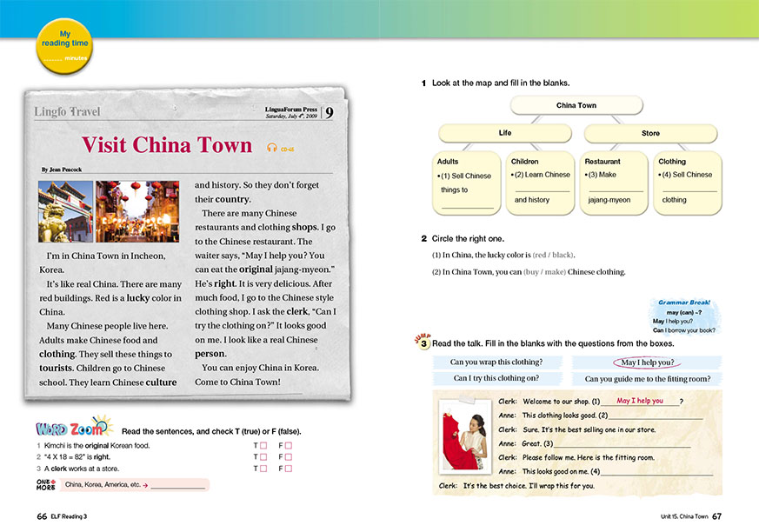Click the circled "May I help you?" option
The width and height of the screenshot is (759, 532).
(x=647, y=362)
